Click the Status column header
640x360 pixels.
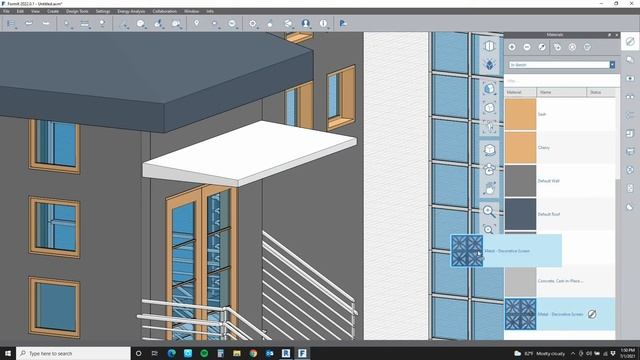click(601, 92)
